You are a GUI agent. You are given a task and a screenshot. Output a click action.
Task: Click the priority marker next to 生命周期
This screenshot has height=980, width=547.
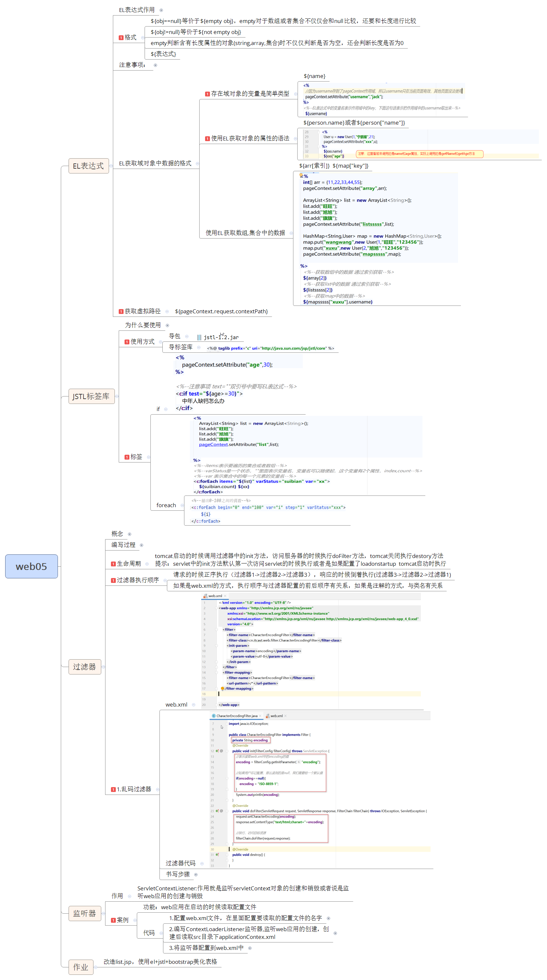(x=113, y=564)
